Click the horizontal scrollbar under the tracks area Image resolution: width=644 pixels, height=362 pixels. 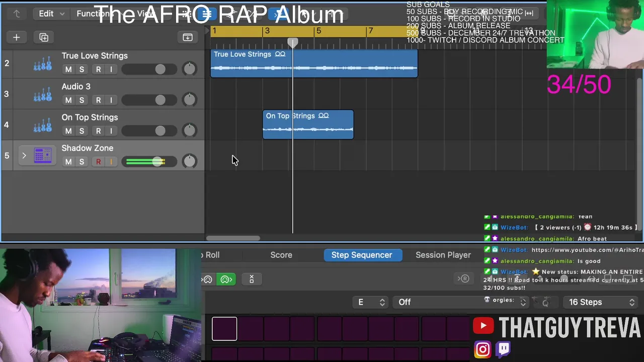pos(233,238)
